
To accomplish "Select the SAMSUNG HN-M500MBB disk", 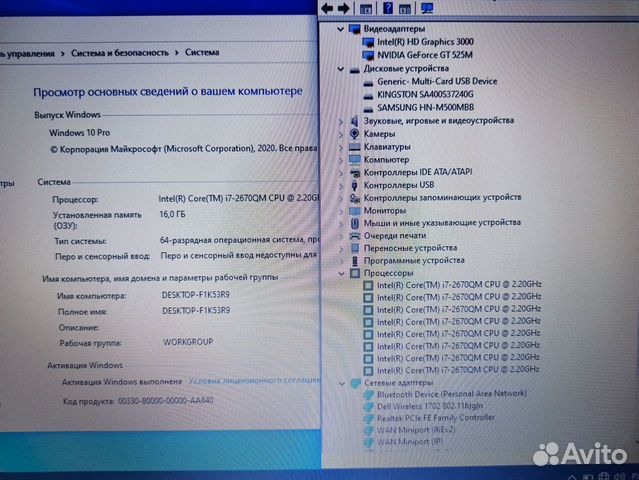I will (x=425, y=106).
